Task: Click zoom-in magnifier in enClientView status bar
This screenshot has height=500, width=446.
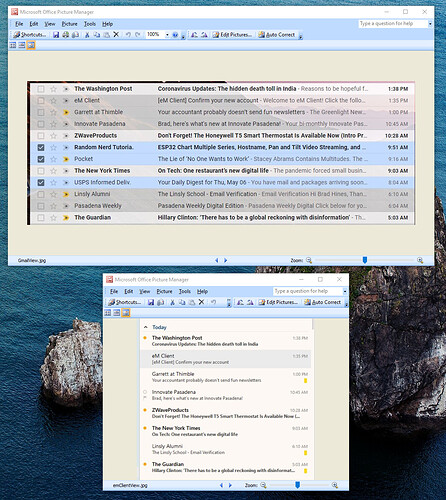Action: point(335,485)
